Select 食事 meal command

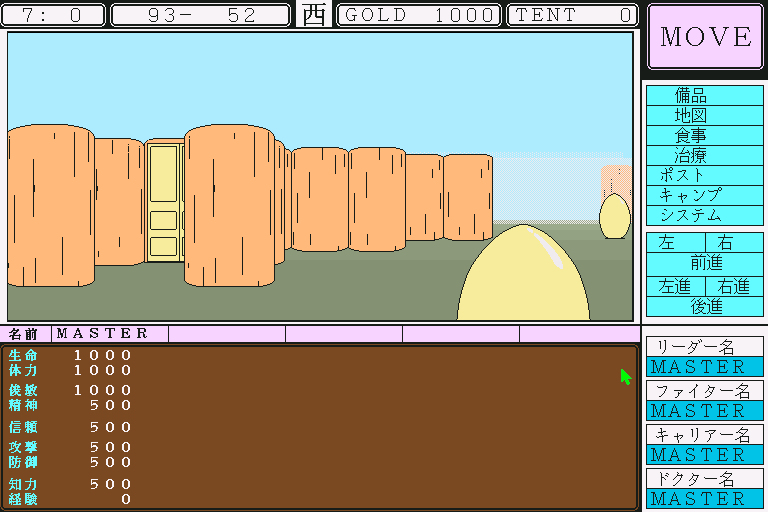(704, 135)
